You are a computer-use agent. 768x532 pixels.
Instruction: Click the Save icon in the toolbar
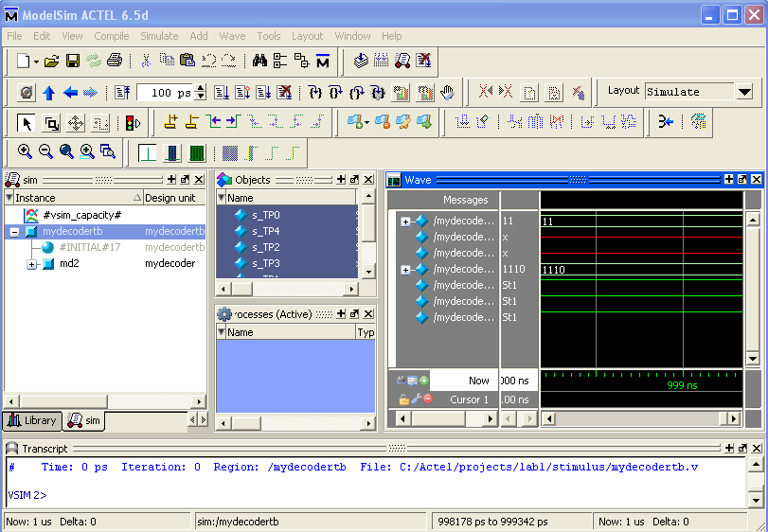point(72,61)
